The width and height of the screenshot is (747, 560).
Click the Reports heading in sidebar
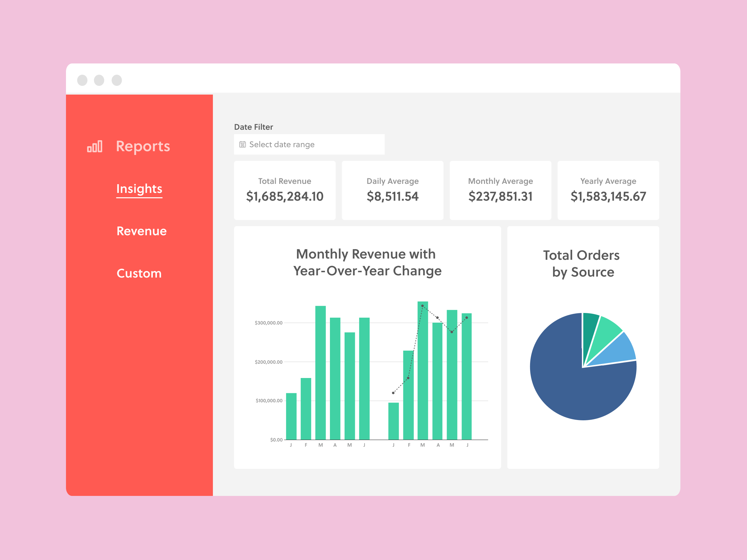coord(143,146)
